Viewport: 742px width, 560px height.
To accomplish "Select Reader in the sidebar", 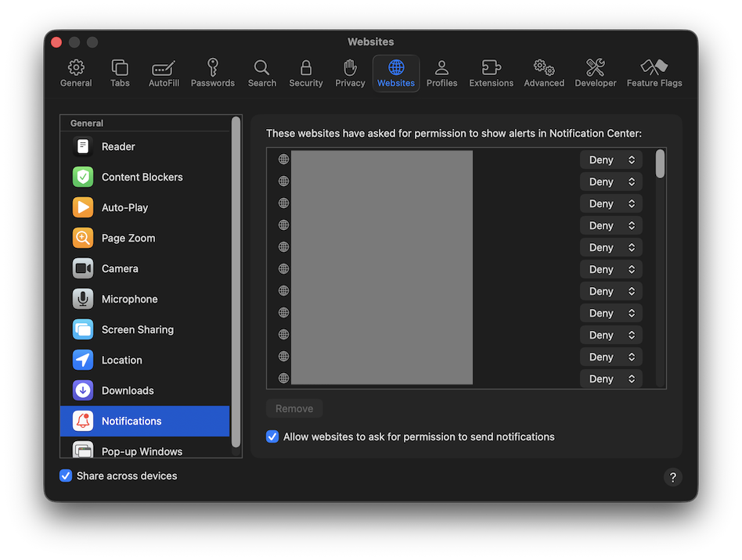I will coord(145,146).
